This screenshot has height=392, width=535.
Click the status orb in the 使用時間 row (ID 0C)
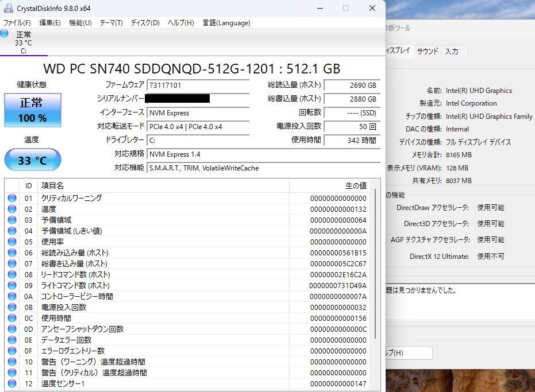pyautogui.click(x=12, y=318)
